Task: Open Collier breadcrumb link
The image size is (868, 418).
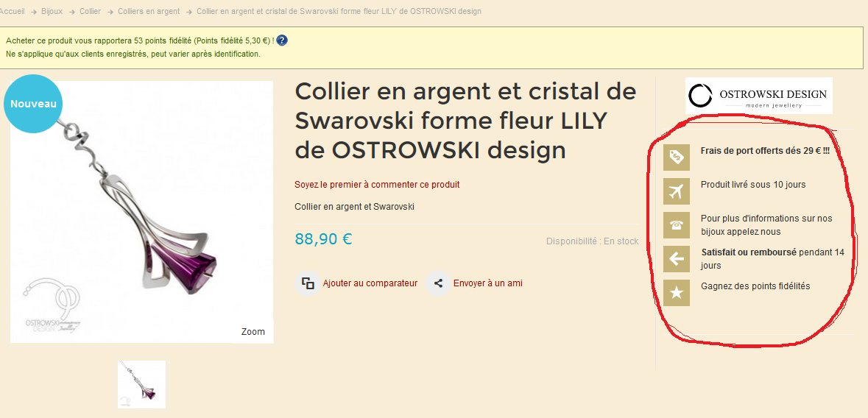Action: [x=91, y=11]
